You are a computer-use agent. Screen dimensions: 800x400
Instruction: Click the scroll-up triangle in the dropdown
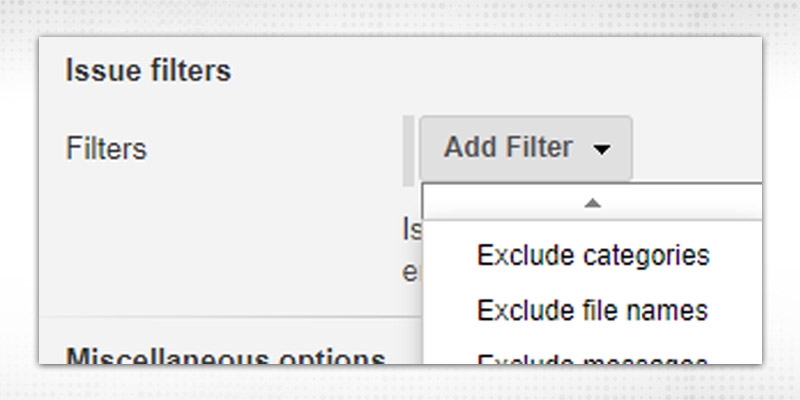592,203
